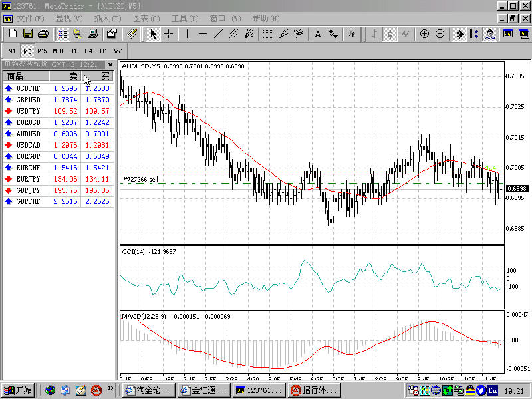
Task: Select the M30 timeframe
Action: click(58, 51)
